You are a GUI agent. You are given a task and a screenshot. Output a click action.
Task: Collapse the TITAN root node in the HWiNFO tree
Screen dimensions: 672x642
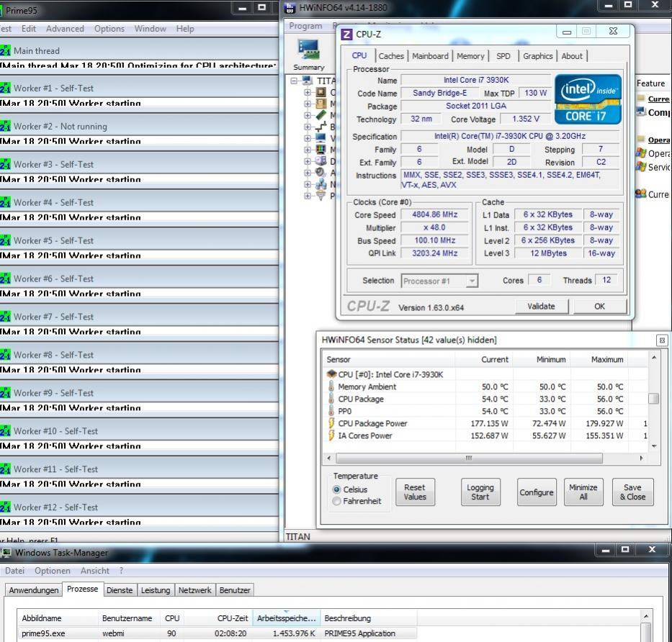pos(294,81)
